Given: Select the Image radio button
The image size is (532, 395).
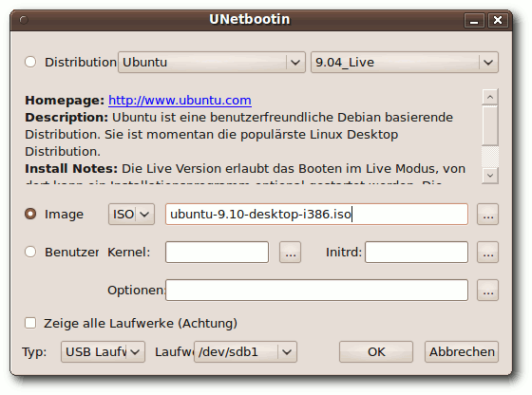Looking at the screenshot, I should 30,214.
